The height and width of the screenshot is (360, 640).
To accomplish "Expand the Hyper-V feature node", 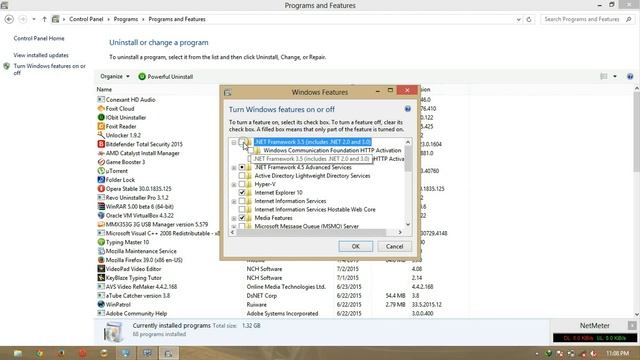I will point(234,184).
